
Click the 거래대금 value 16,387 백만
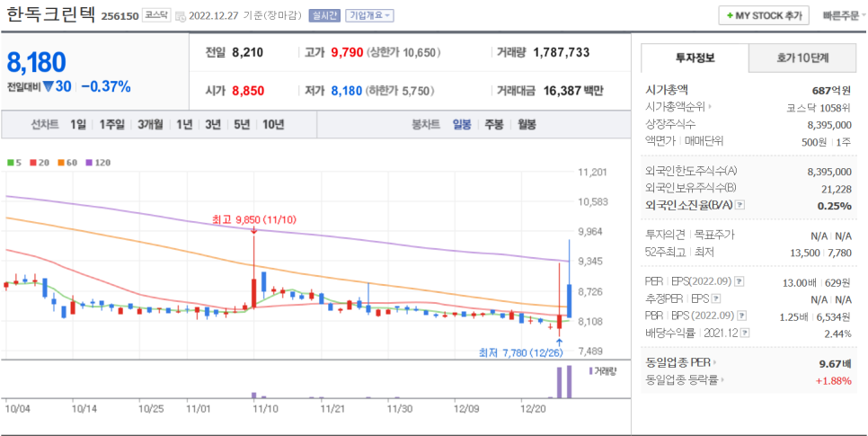point(573,91)
